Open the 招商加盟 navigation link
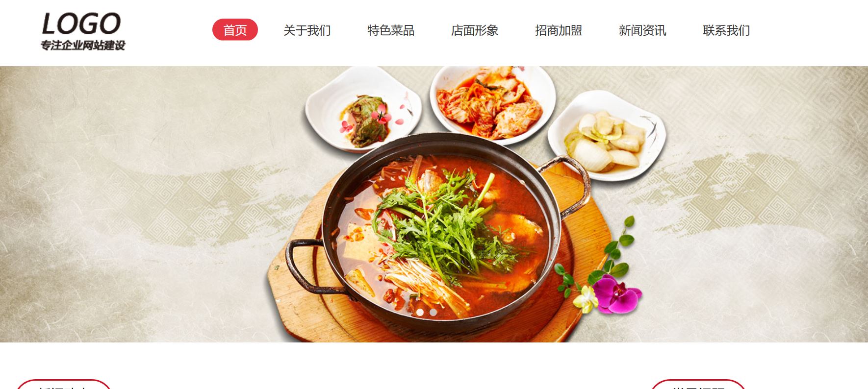 (559, 30)
